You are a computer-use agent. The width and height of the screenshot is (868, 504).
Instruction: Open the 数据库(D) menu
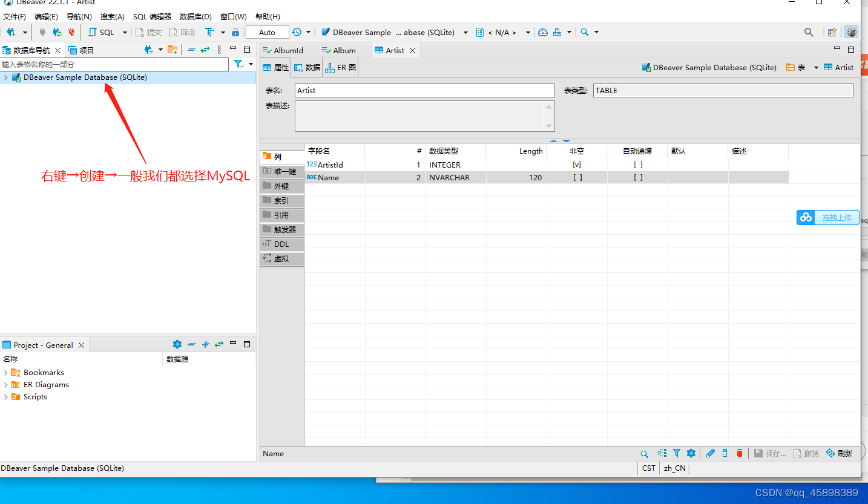click(196, 16)
